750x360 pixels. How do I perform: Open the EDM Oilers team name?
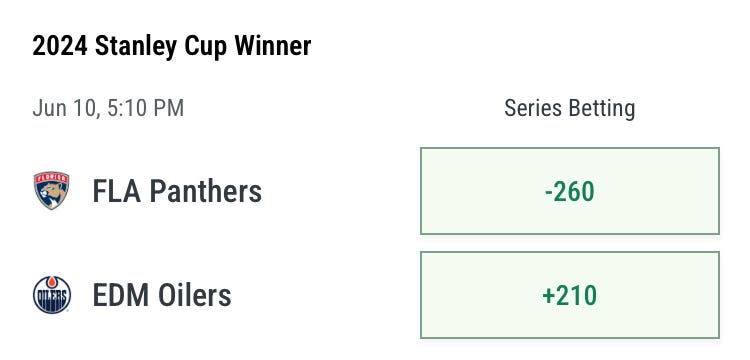[x=162, y=295]
